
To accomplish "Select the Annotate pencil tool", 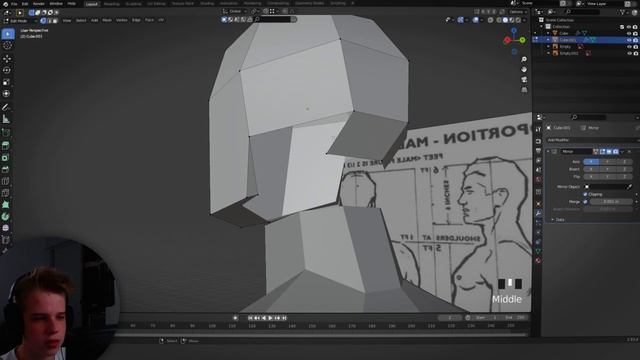I will [6, 107].
